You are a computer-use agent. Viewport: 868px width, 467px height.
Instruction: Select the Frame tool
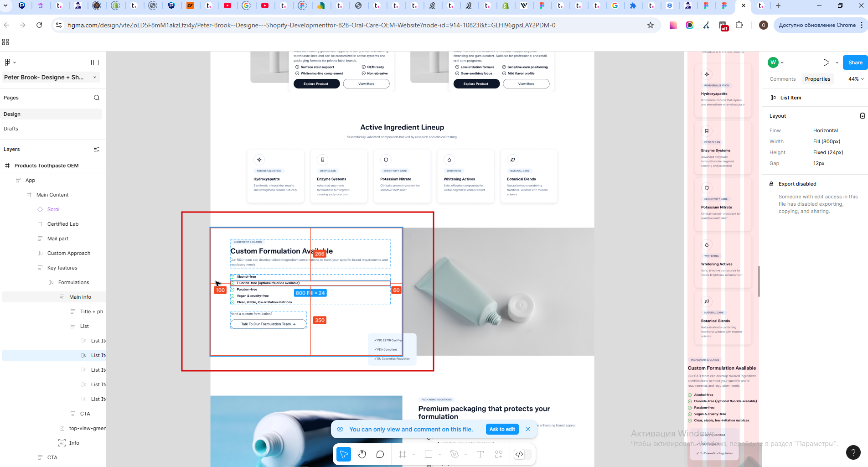403,454
